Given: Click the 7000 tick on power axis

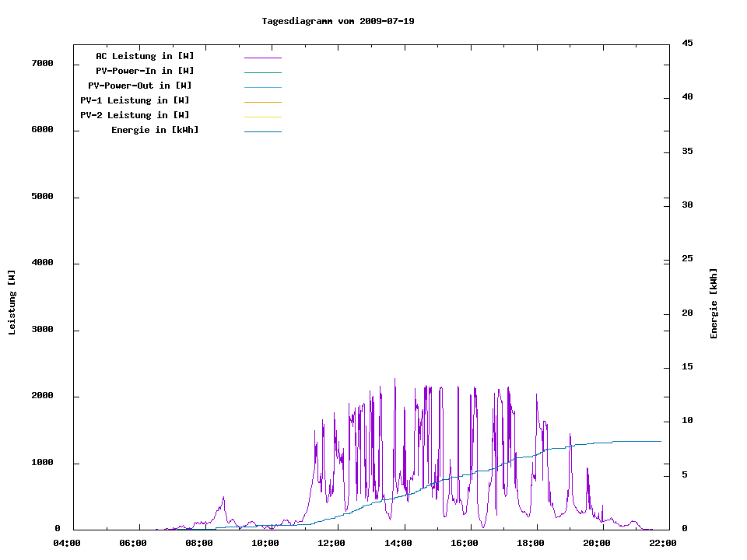Looking at the screenshot, I should (42, 63).
